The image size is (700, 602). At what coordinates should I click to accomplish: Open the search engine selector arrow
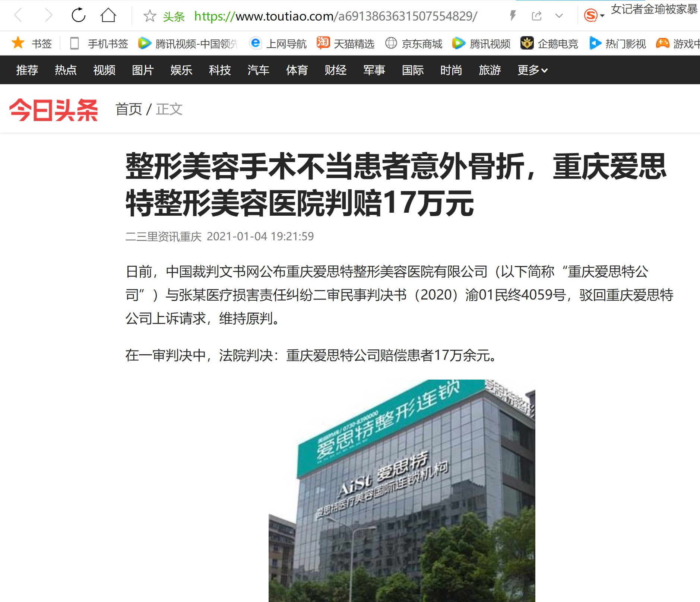[x=602, y=16]
